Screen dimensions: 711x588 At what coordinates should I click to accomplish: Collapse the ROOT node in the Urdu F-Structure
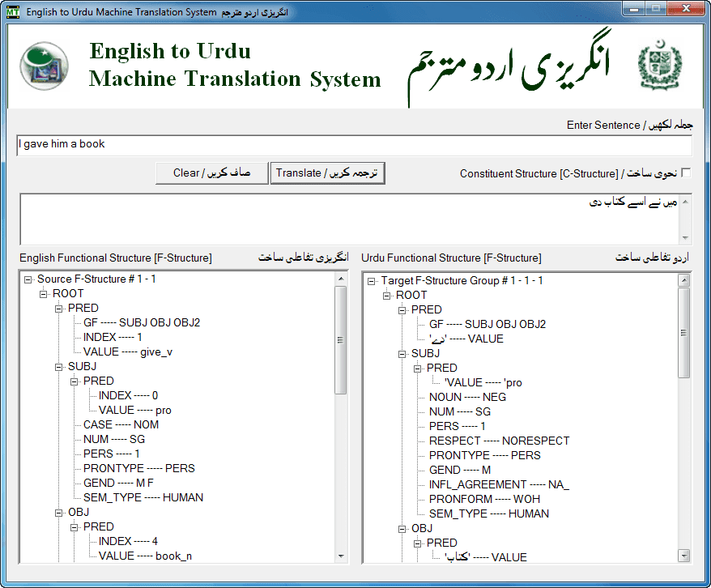pos(385,294)
